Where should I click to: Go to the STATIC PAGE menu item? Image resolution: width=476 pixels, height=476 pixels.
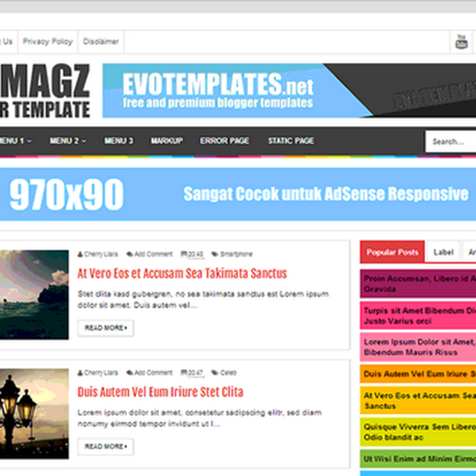coord(291,141)
